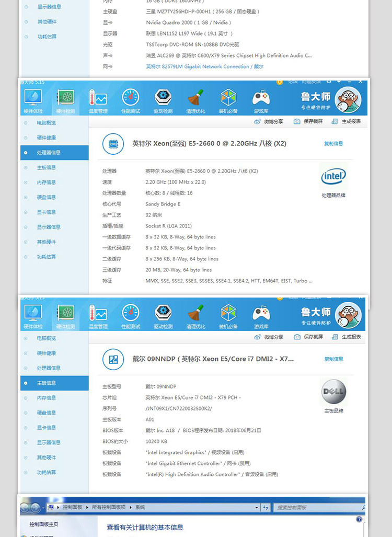Click the help question-mark icon in Control Panel
This screenshot has height=537, width=392.
359,519
